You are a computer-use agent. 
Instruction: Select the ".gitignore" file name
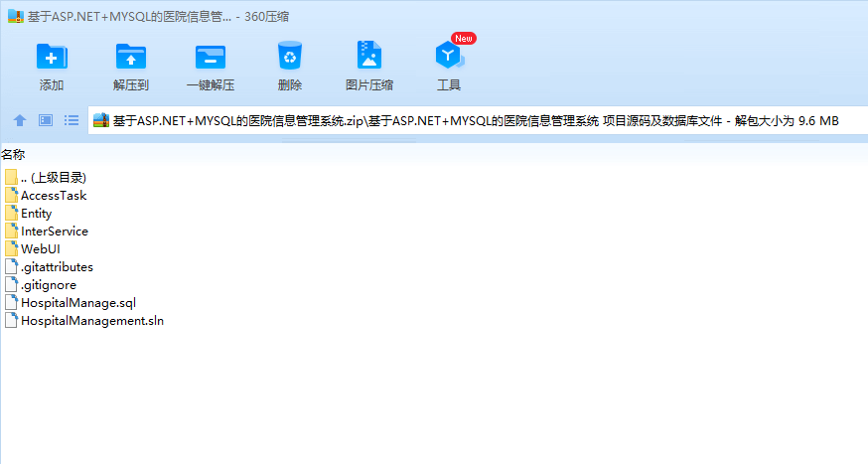(49, 285)
